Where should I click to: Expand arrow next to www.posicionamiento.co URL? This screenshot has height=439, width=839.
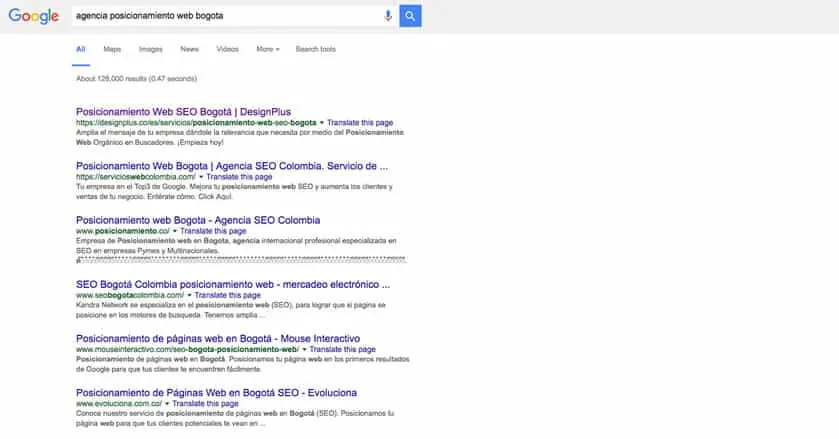pyautogui.click(x=174, y=231)
